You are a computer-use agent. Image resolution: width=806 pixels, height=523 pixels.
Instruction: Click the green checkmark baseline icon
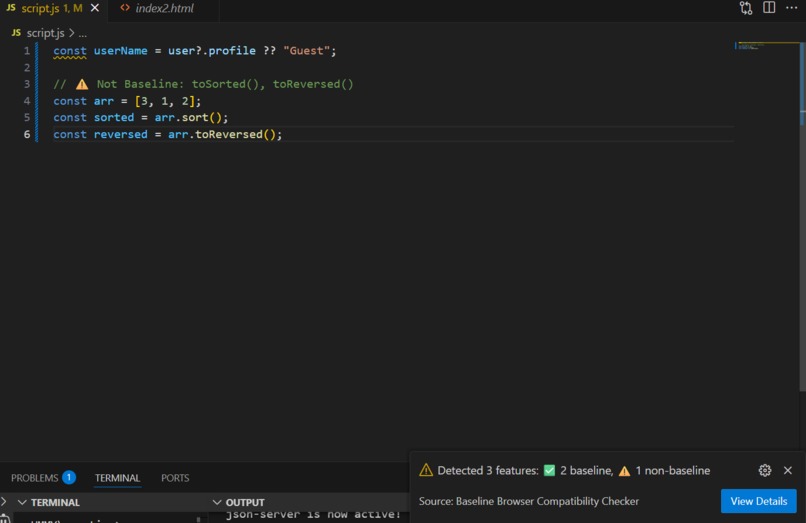point(549,470)
